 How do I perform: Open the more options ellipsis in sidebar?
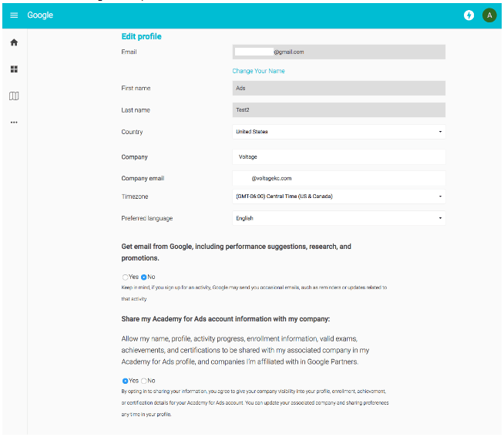click(x=14, y=123)
